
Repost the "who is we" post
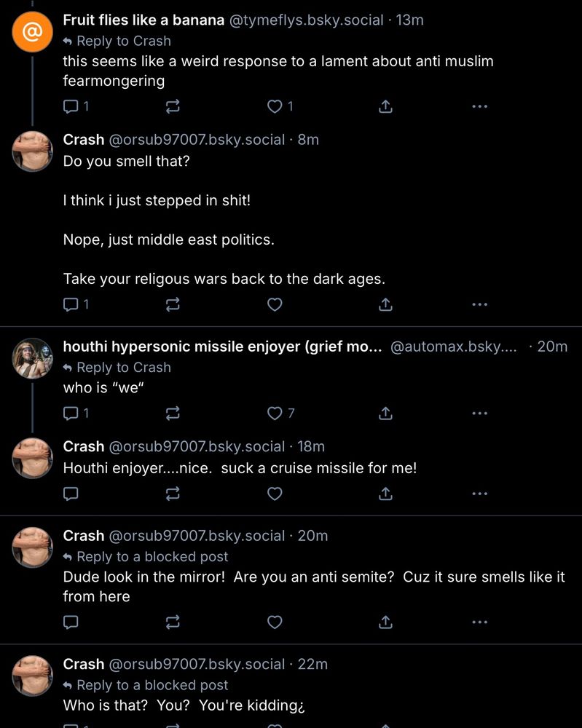(x=173, y=414)
